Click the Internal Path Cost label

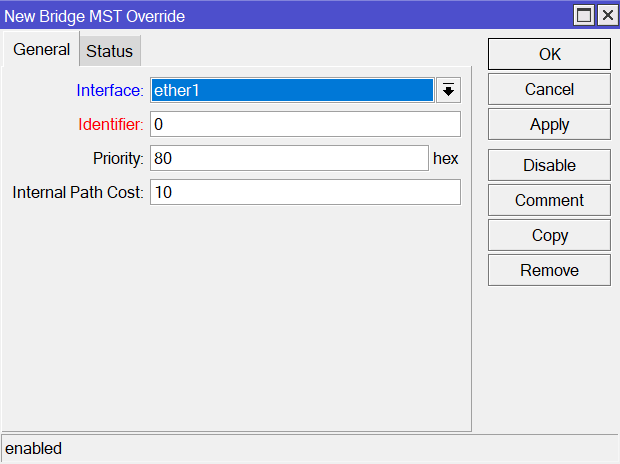click(x=78, y=192)
